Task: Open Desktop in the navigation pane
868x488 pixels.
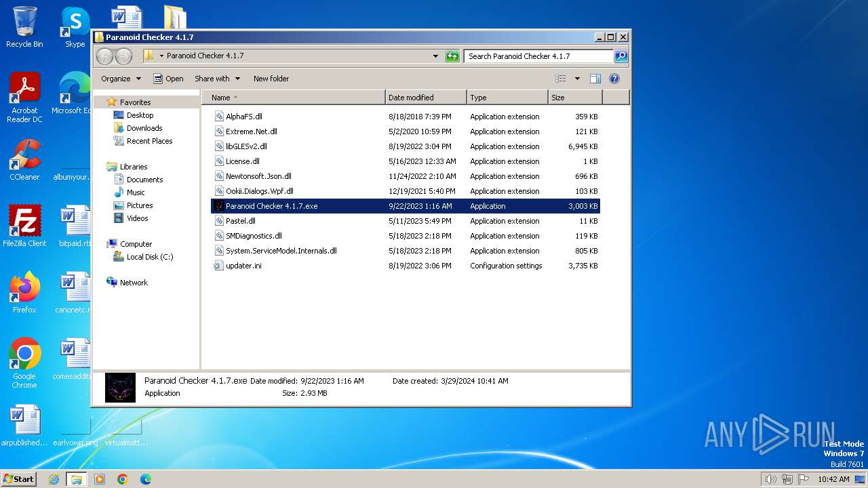Action: click(140, 115)
